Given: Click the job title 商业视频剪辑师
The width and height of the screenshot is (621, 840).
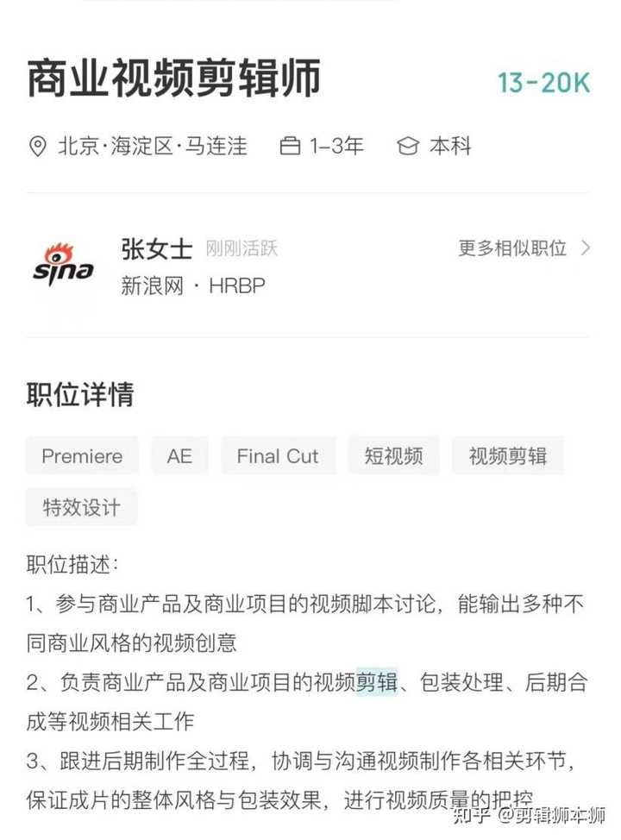Looking at the screenshot, I should click(x=173, y=78).
